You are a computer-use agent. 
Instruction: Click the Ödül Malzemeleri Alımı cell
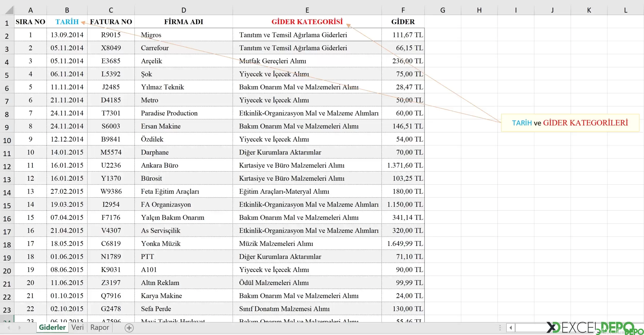(x=307, y=283)
